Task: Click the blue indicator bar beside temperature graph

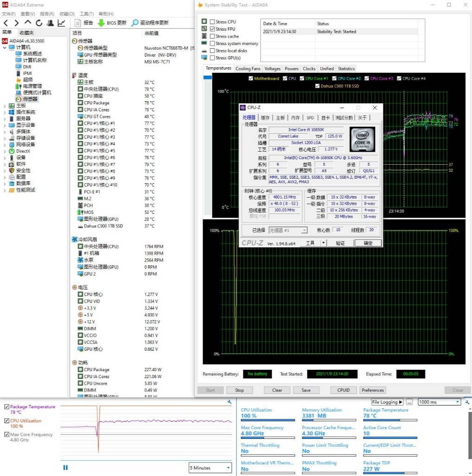Action: [208, 77]
